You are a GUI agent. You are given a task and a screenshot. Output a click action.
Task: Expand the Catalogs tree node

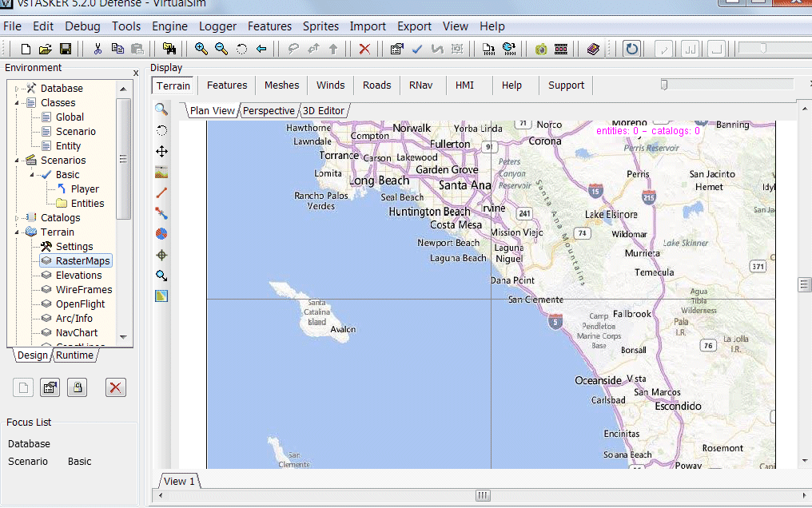18,218
